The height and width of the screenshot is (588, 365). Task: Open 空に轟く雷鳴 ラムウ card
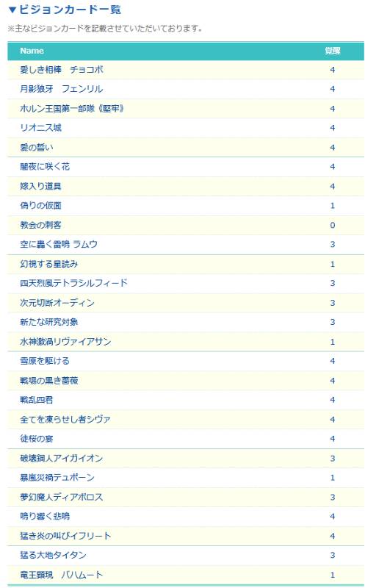(x=59, y=245)
